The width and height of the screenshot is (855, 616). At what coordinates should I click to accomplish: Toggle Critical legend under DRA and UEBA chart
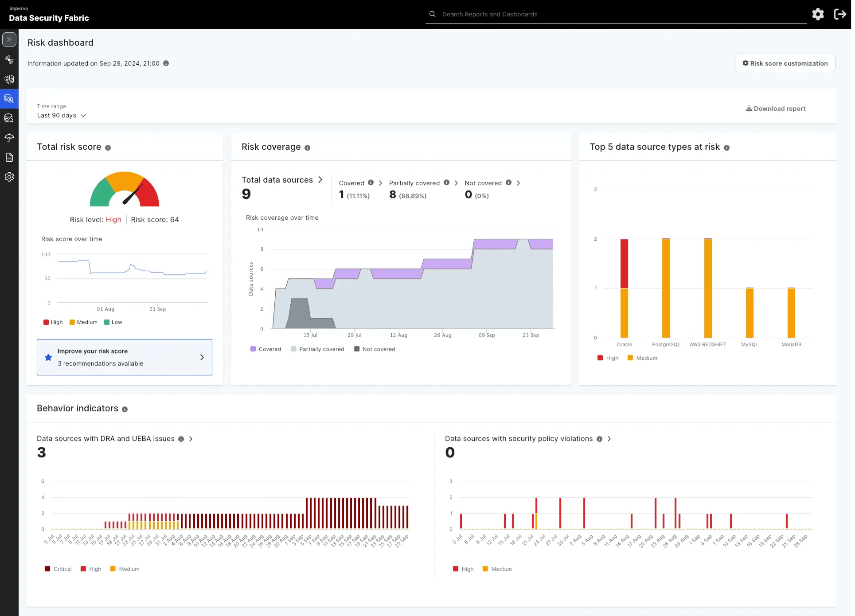[58, 569]
